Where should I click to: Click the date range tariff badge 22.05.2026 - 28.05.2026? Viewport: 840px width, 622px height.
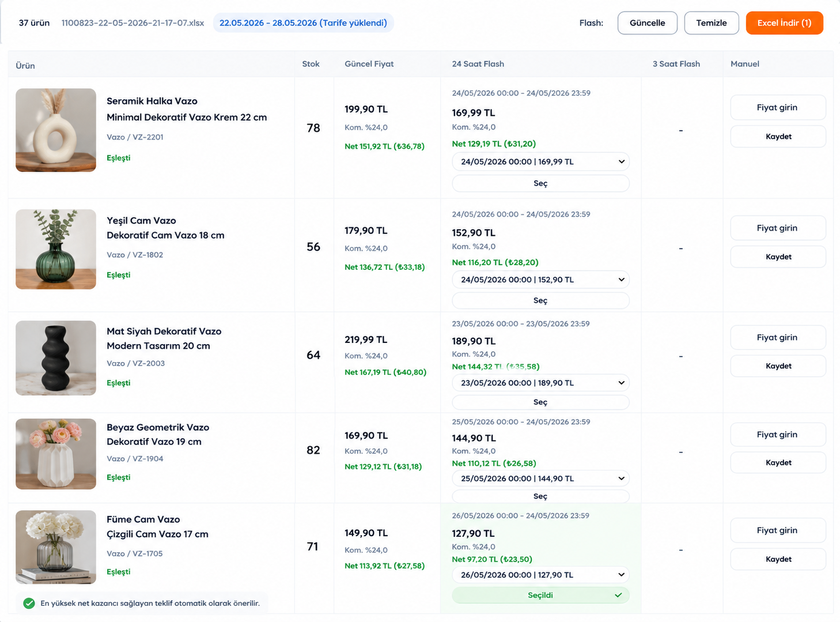[303, 23]
